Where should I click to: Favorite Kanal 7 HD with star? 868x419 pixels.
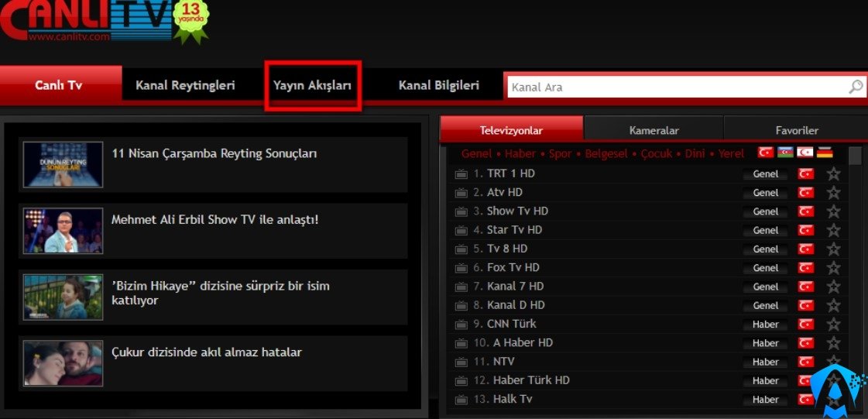click(833, 287)
